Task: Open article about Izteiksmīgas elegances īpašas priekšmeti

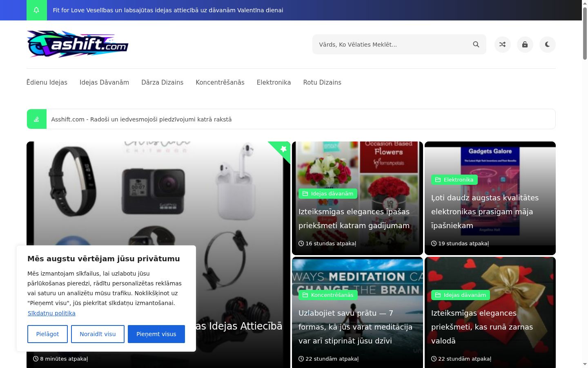Action: click(x=354, y=218)
